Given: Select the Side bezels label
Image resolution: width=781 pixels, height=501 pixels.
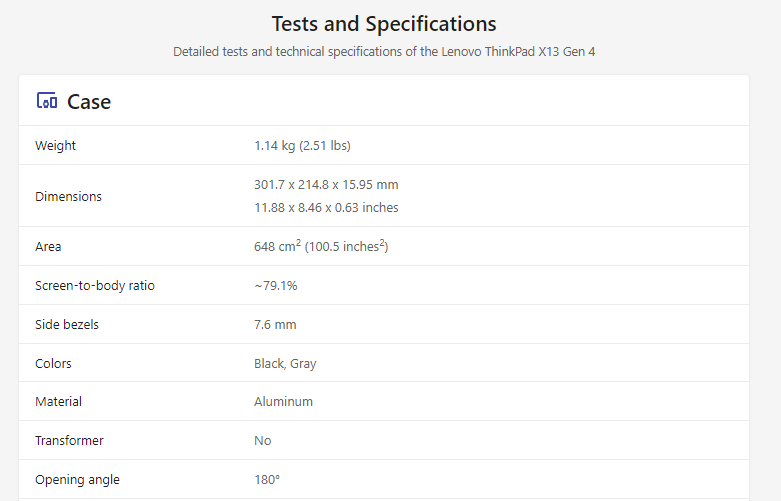Looking at the screenshot, I should 67,325.
